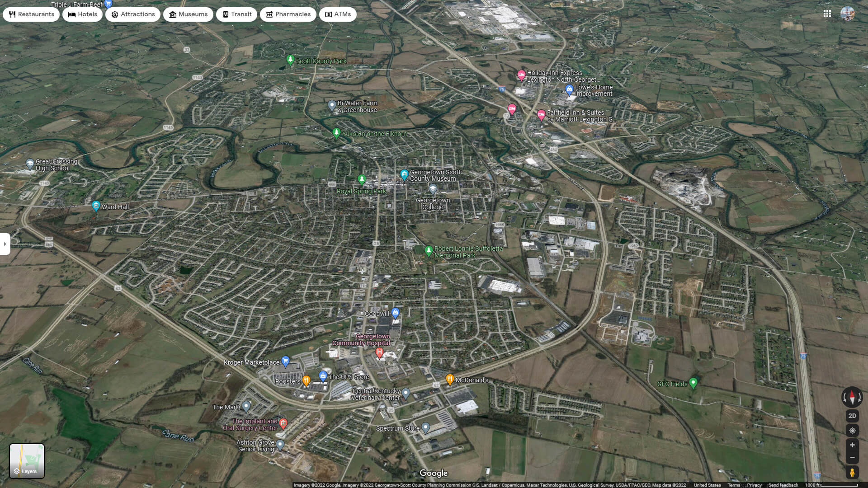Show more Attractions results

tap(132, 14)
